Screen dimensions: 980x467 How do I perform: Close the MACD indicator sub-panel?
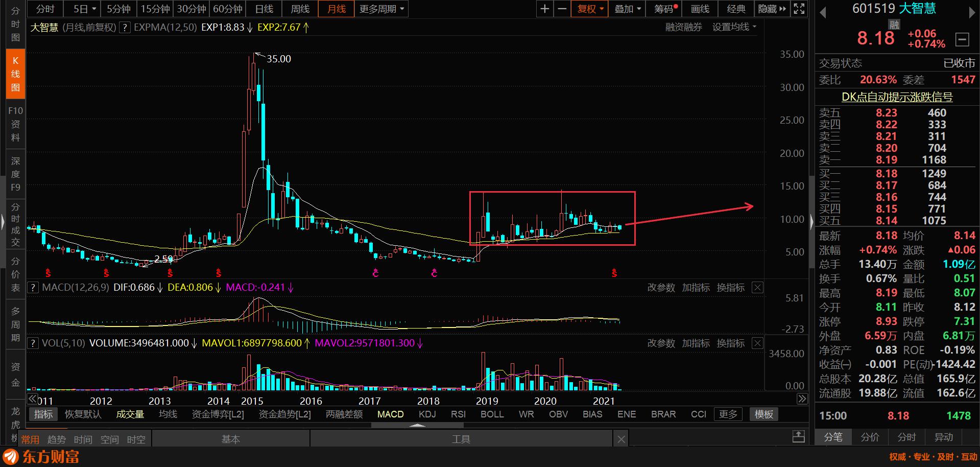click(758, 288)
